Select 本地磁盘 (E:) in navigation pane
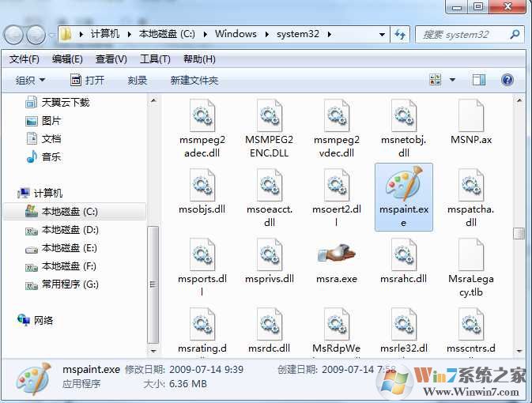Image resolution: width=532 pixels, height=403 pixels. pyautogui.click(x=62, y=248)
